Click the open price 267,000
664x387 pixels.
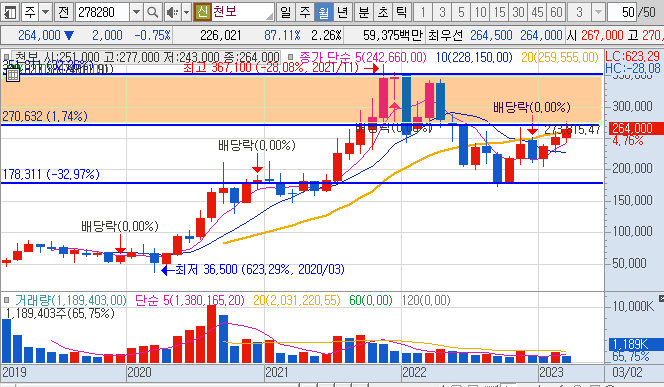point(602,36)
